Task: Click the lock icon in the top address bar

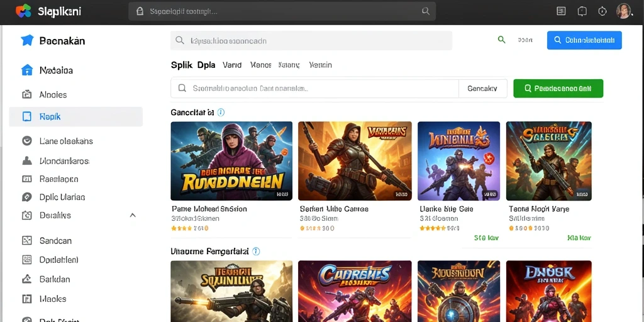Action: [140, 11]
